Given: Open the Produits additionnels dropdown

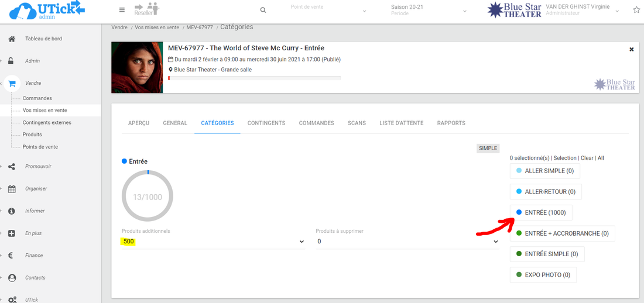Looking at the screenshot, I should click(213, 242).
